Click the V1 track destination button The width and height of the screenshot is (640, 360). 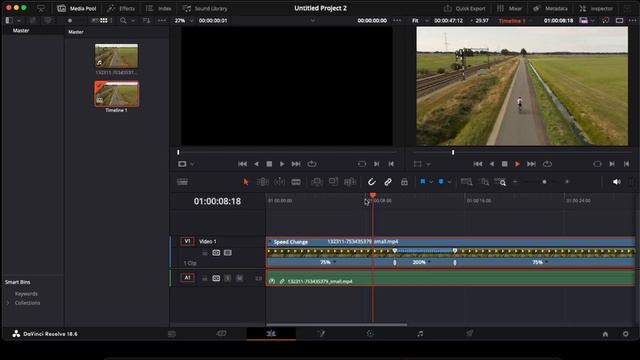click(187, 241)
